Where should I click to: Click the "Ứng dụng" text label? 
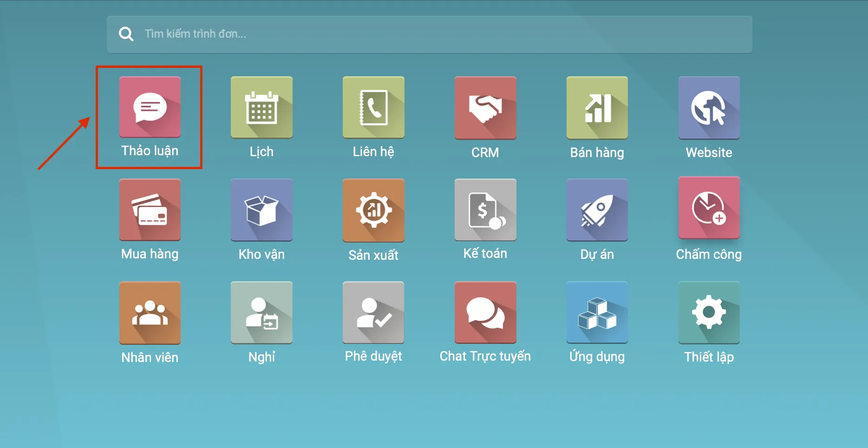(x=597, y=356)
